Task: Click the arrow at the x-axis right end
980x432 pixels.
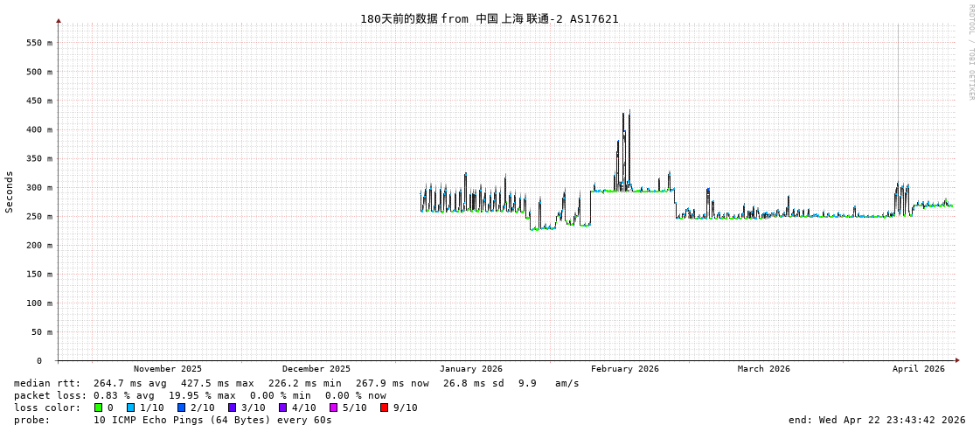Action: coord(957,360)
